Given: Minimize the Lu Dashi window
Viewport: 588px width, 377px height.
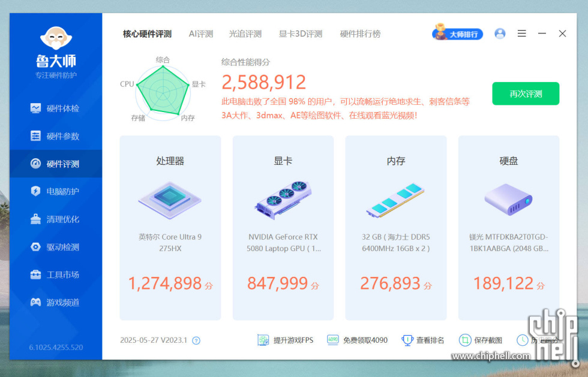Looking at the screenshot, I should [x=542, y=34].
